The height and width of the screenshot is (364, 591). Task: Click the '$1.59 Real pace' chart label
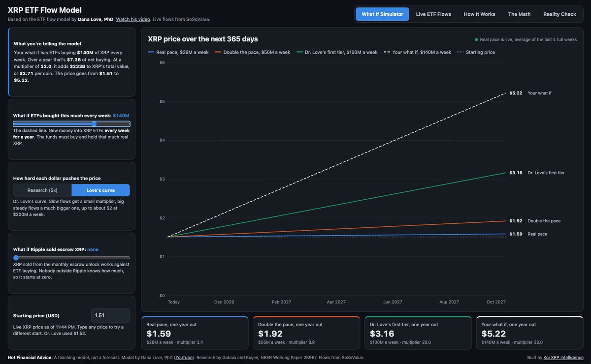tap(528, 234)
